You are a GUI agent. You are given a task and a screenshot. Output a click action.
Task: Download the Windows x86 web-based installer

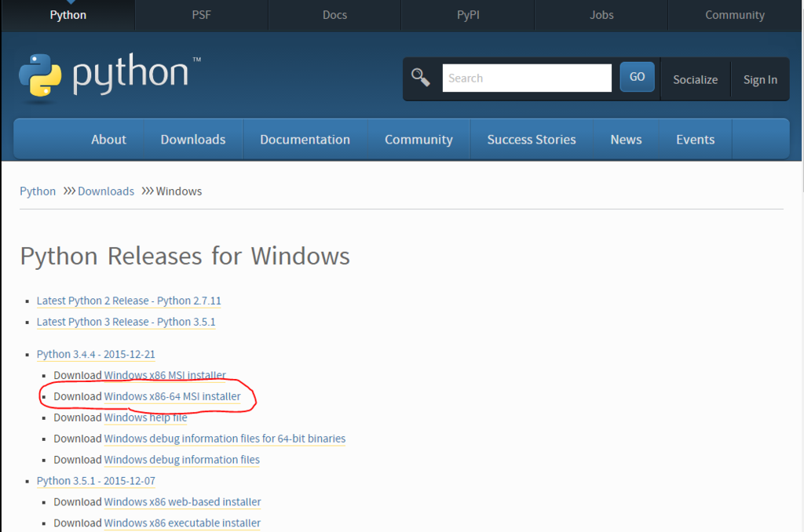point(182,501)
